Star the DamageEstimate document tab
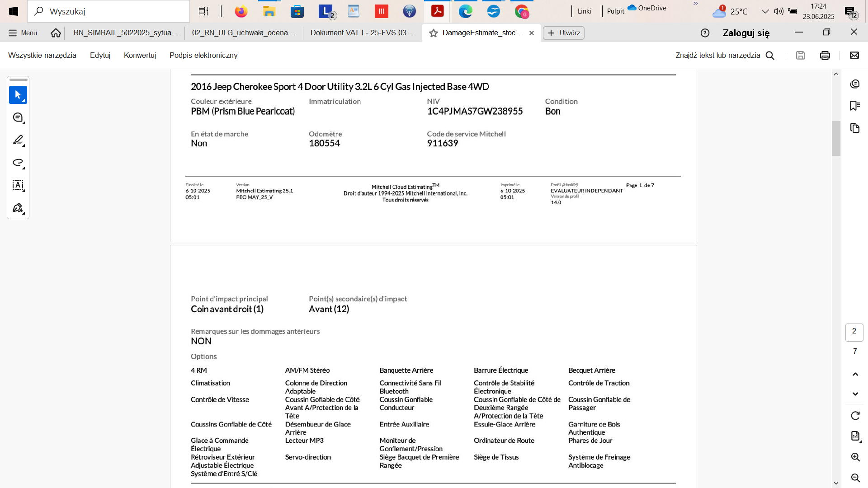The image size is (868, 488). (x=433, y=33)
